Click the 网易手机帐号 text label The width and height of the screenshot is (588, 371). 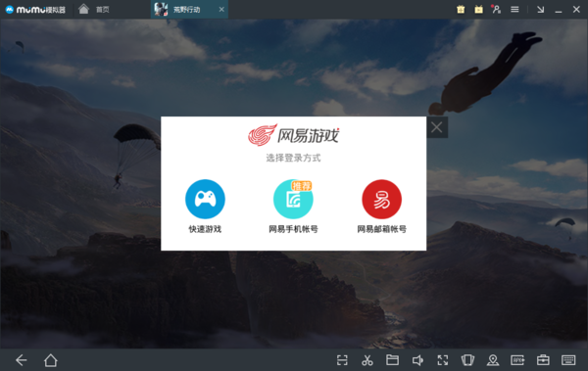click(293, 229)
